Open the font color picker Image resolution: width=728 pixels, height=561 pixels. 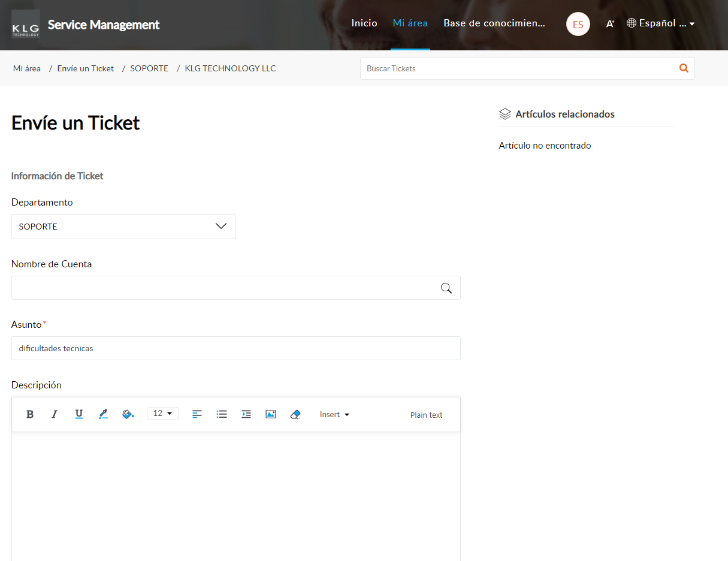coord(103,414)
